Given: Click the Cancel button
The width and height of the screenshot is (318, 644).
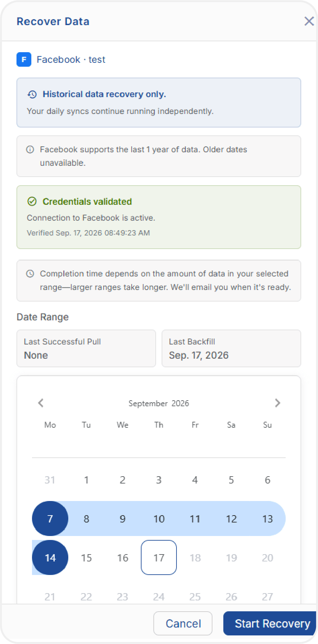Looking at the screenshot, I should tap(183, 623).
